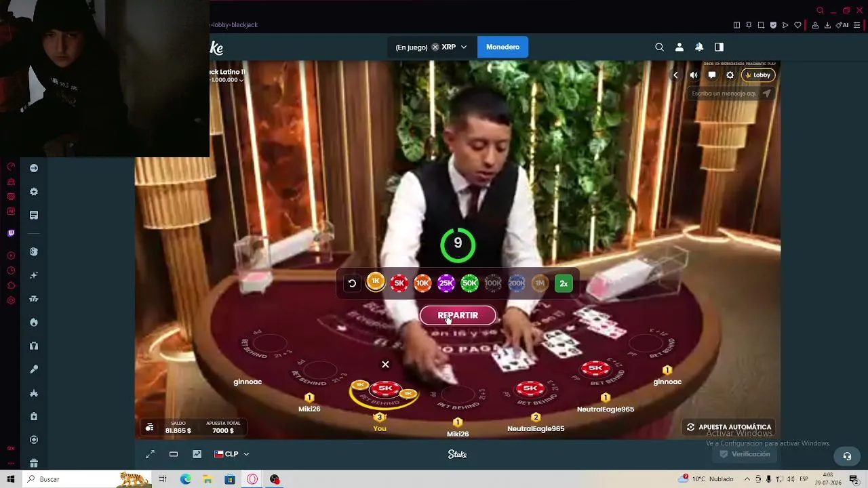Place Bet Behind on NeutralEagle965 seat 2
Viewport: 868px width, 488px height.
(x=531, y=389)
